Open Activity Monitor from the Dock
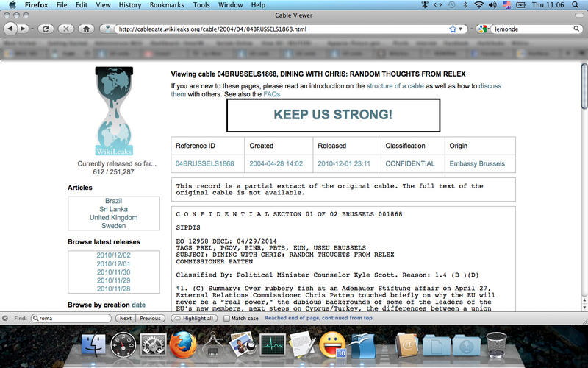 pos(273,344)
